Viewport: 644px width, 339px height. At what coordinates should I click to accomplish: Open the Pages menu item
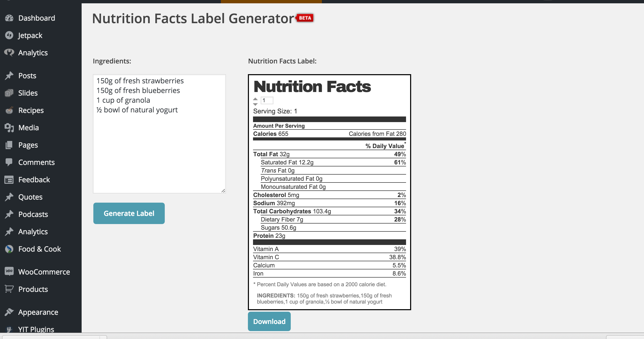[28, 145]
